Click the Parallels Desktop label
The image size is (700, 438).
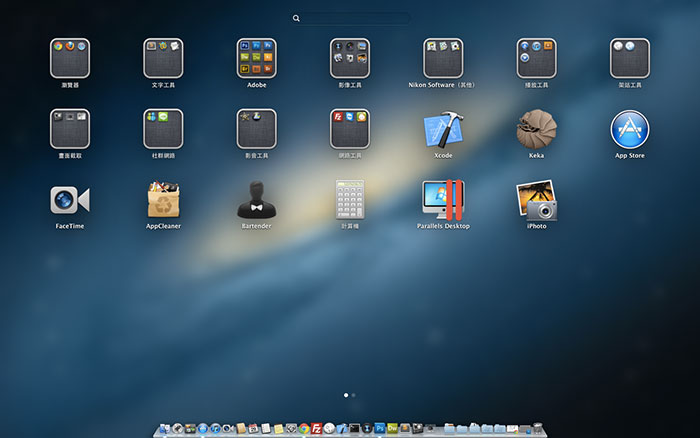(443, 226)
